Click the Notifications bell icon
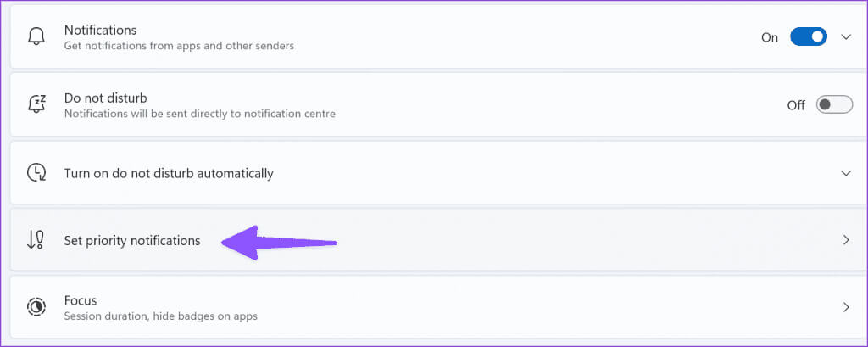 (36, 37)
